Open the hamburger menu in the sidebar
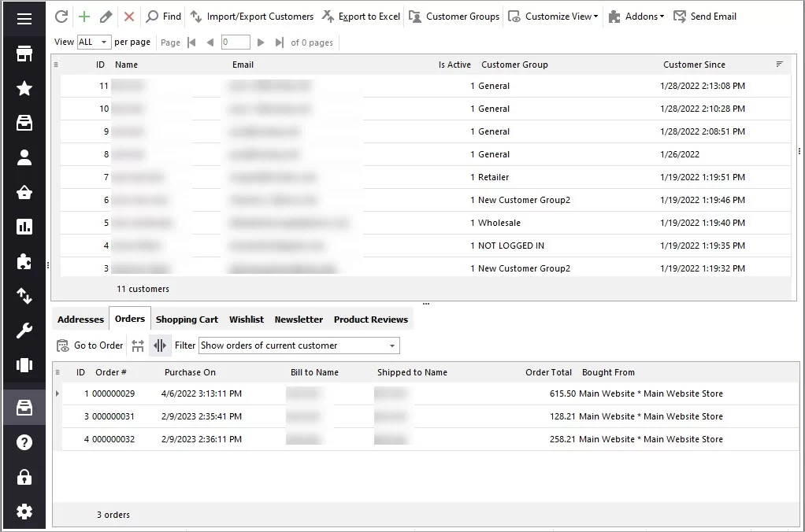805x532 pixels. pyautogui.click(x=24, y=19)
